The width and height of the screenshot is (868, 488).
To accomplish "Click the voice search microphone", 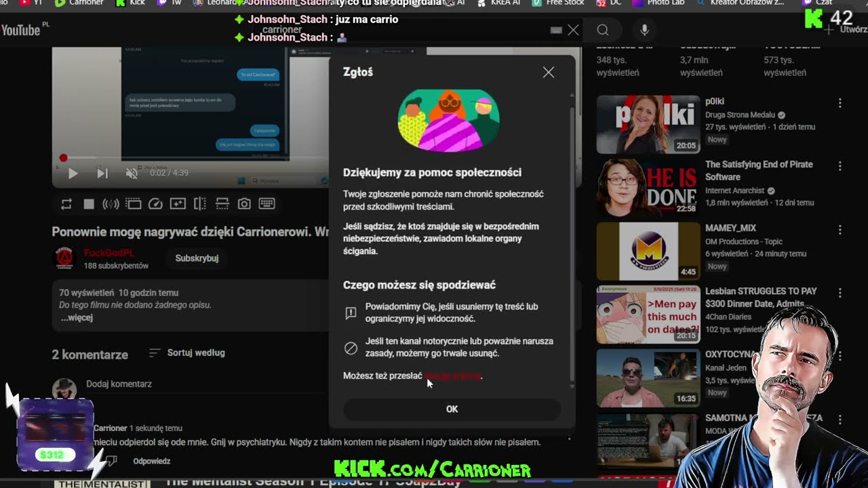I will 644,30.
